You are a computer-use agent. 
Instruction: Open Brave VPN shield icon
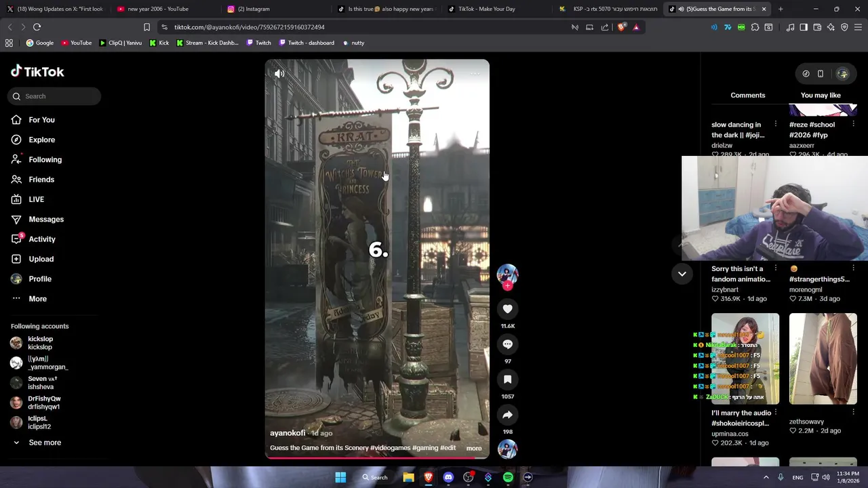pos(844,27)
